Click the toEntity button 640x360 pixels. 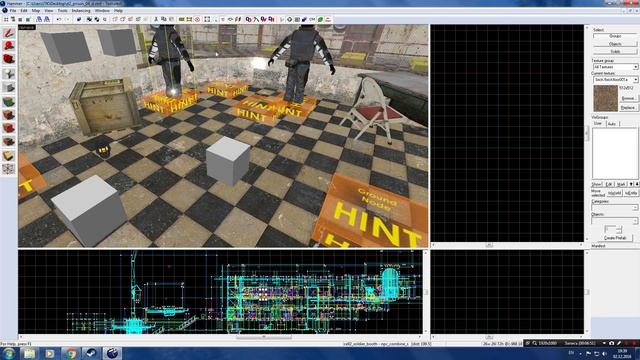click(x=631, y=193)
